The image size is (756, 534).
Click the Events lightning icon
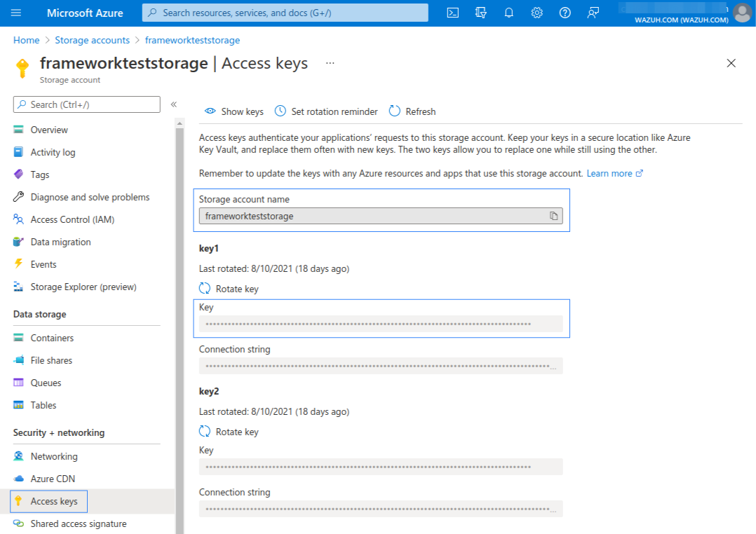click(18, 263)
